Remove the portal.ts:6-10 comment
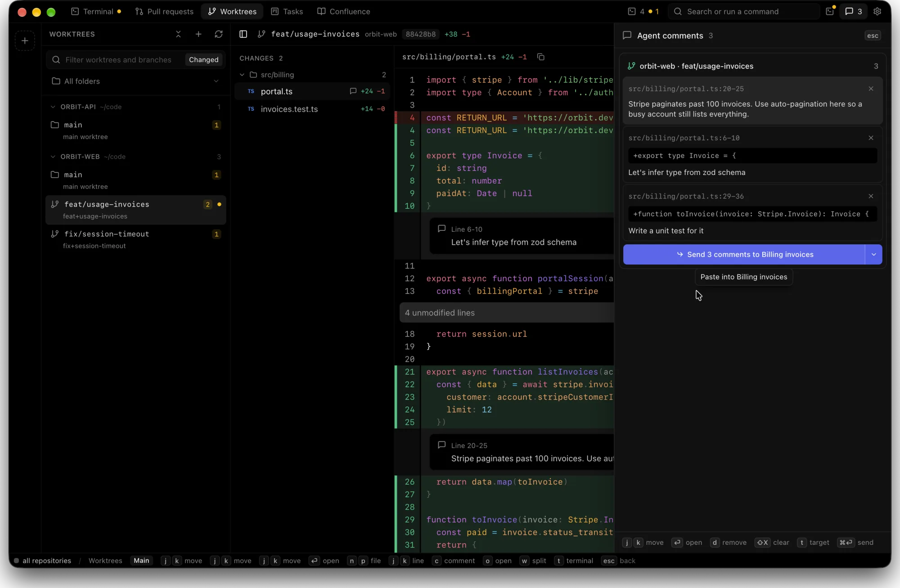This screenshot has height=588, width=900. click(871, 138)
